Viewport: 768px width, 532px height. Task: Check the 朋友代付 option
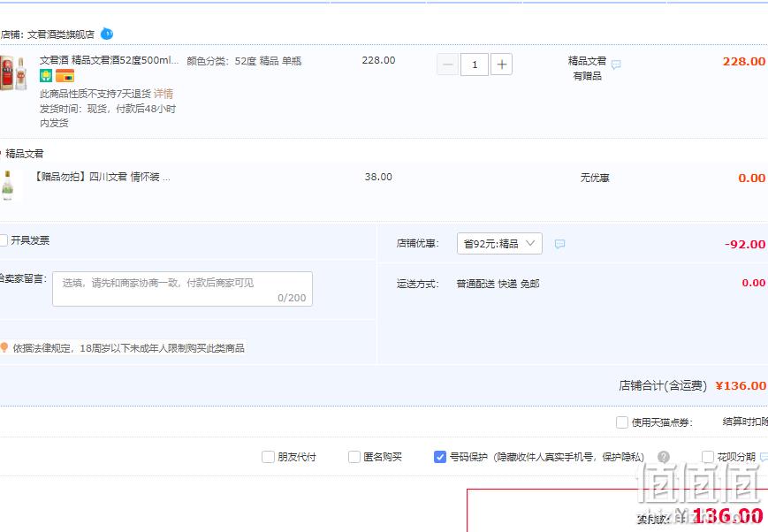(x=268, y=457)
